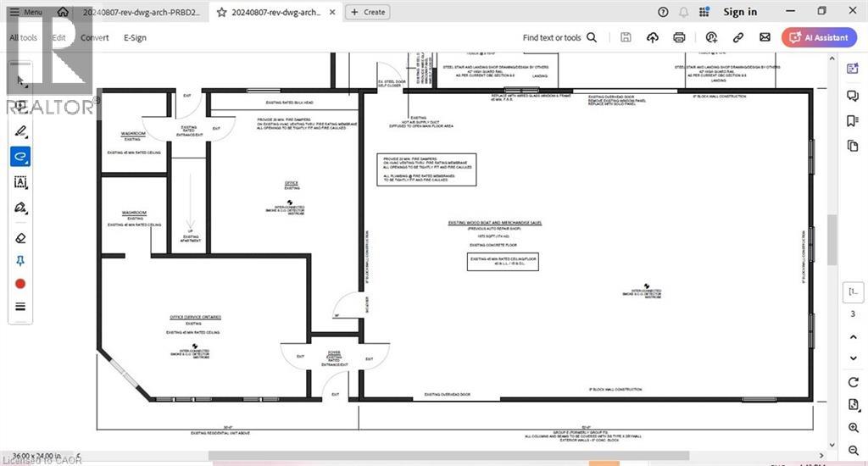
Task: Zoom in with the magnifier plus
Action: pyautogui.click(x=853, y=428)
